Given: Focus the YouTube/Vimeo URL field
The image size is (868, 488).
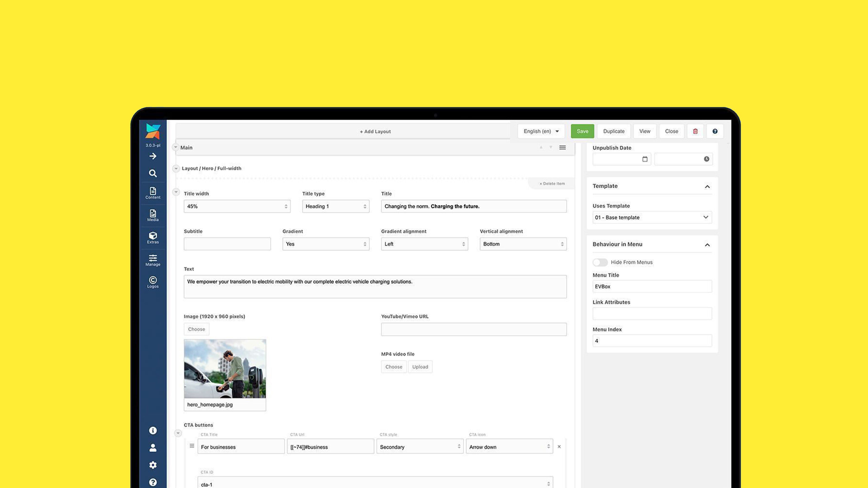Looking at the screenshot, I should (x=474, y=329).
